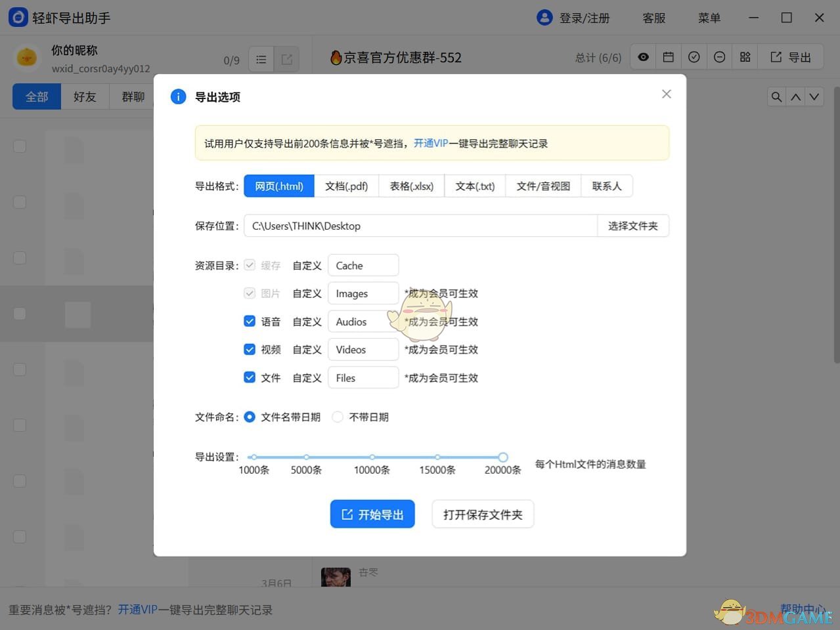Click the category grid icon near 导出

click(745, 56)
